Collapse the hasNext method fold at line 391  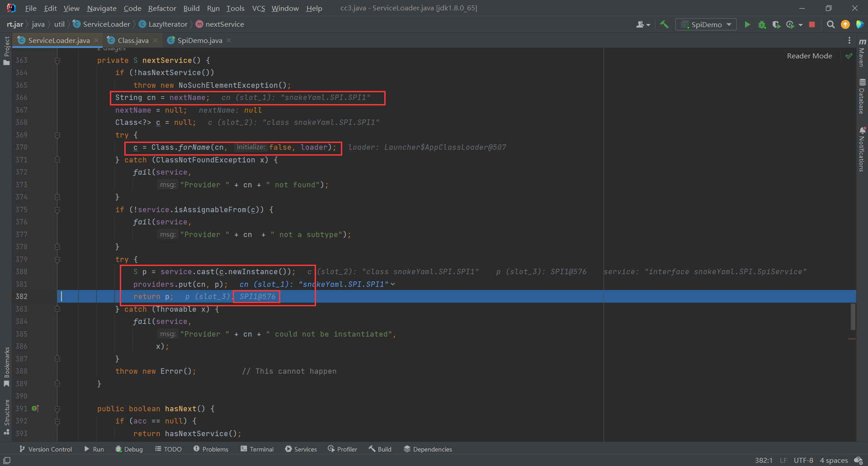pos(57,409)
